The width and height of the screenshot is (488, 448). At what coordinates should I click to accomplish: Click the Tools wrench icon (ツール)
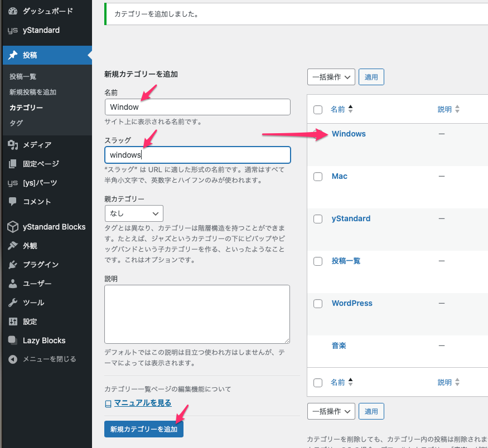(x=13, y=303)
